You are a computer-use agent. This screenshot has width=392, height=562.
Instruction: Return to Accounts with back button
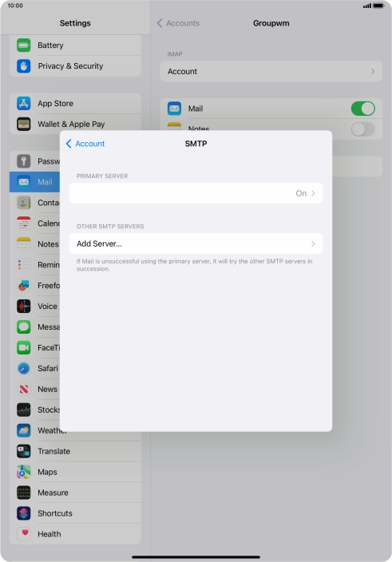point(178,23)
